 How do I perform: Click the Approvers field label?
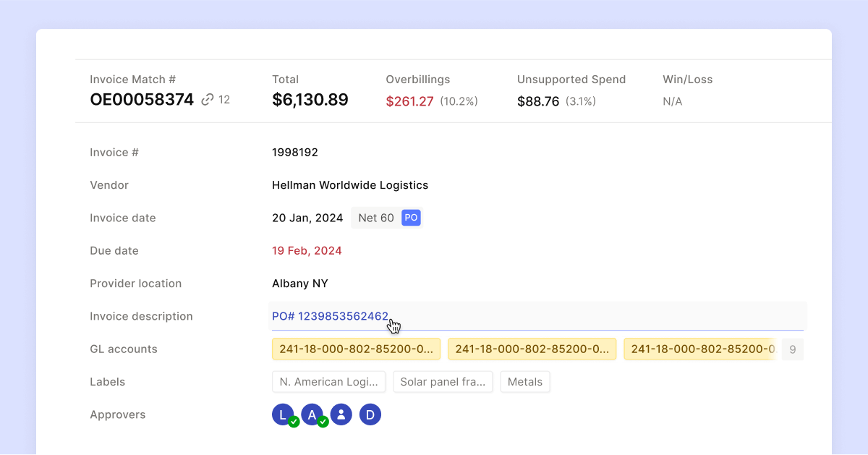[x=118, y=414]
